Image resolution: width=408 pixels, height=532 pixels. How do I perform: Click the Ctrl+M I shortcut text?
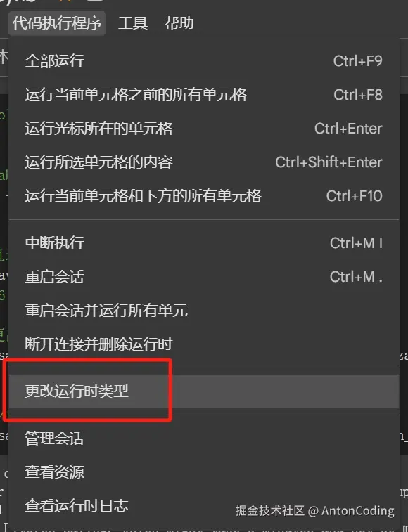tap(356, 243)
